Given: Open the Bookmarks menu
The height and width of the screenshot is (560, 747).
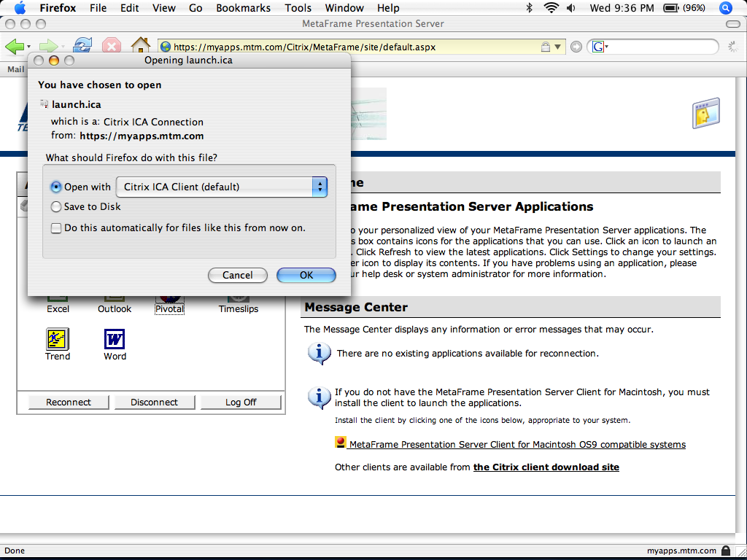Looking at the screenshot, I should [243, 7].
